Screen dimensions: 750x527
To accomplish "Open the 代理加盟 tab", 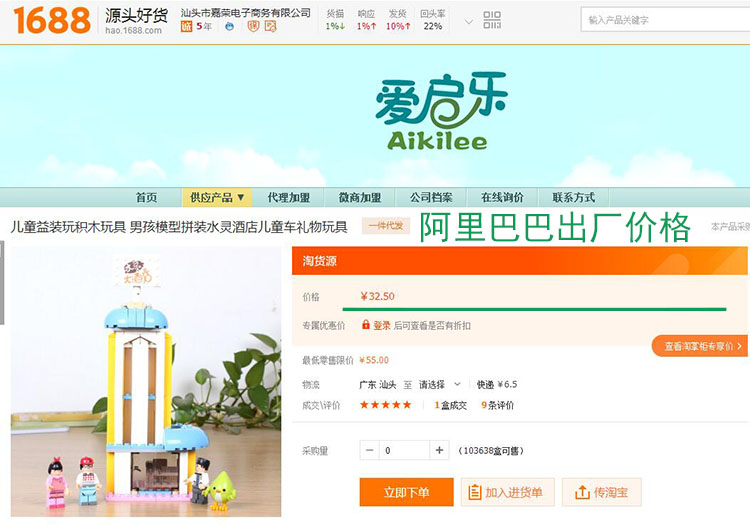I will (x=288, y=197).
